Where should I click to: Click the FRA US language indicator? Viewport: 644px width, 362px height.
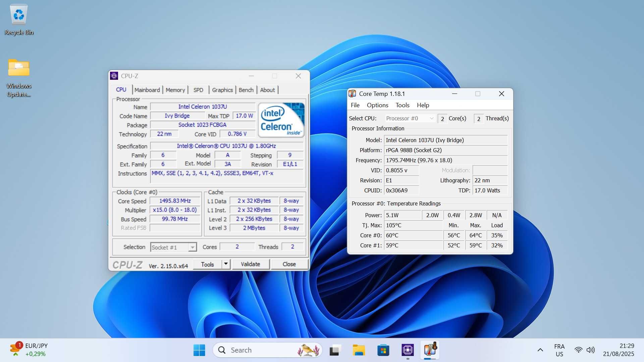click(559, 350)
